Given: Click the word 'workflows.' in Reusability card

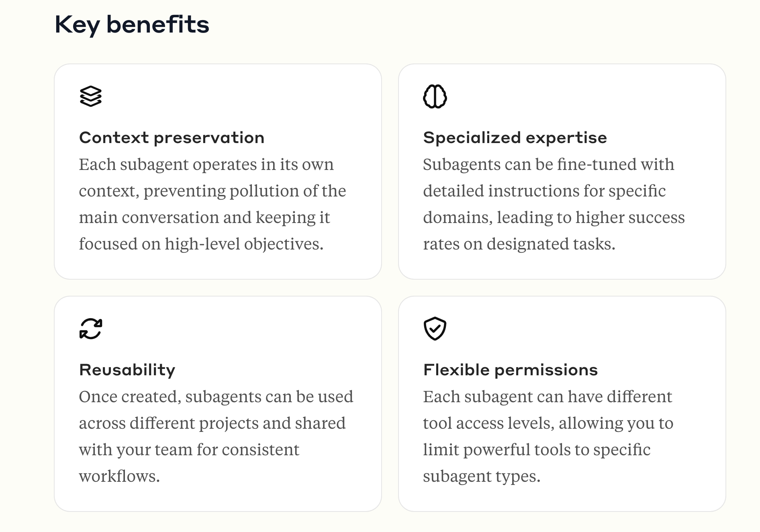Looking at the screenshot, I should coord(119,476).
